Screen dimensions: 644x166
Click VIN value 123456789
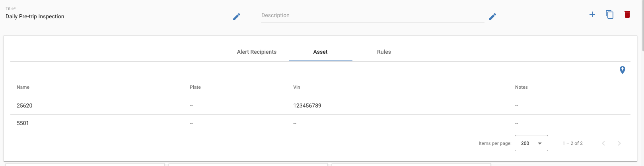[307, 105]
